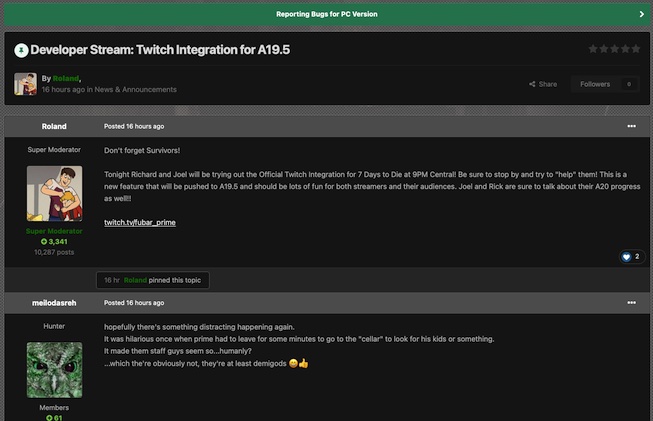Open meliodasreh's owl avatar
The width and height of the screenshot is (653, 421).
[54, 369]
